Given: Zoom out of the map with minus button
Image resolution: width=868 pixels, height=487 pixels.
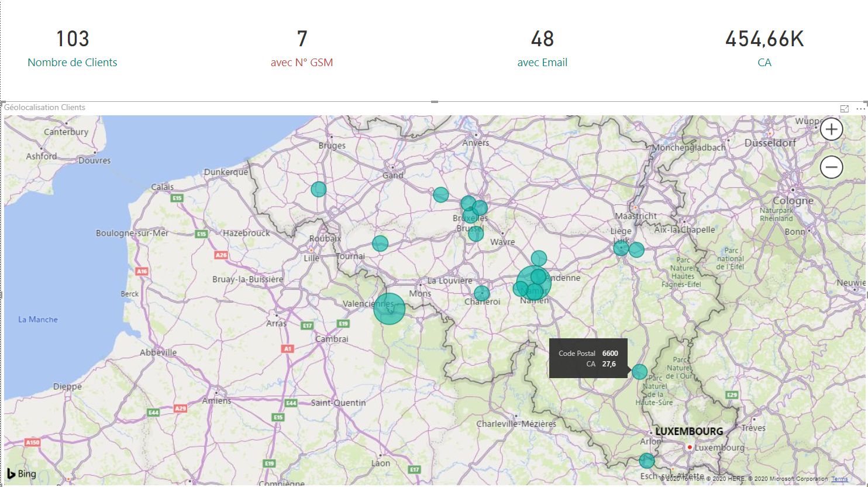Looking at the screenshot, I should (831, 167).
